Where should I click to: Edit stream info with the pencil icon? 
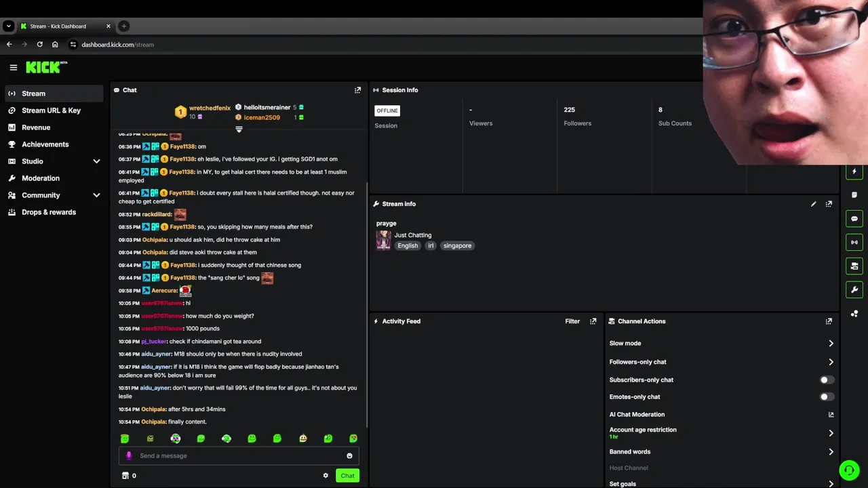click(x=813, y=204)
